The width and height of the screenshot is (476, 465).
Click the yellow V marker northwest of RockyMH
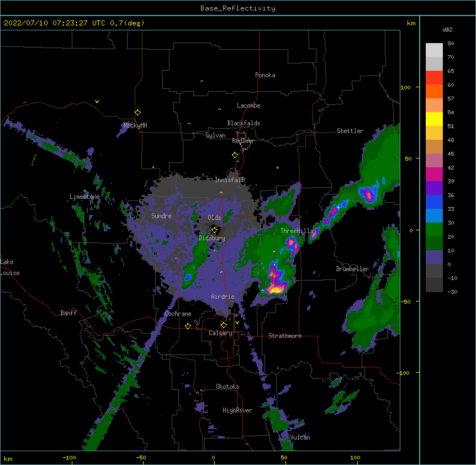pyautogui.click(x=97, y=102)
